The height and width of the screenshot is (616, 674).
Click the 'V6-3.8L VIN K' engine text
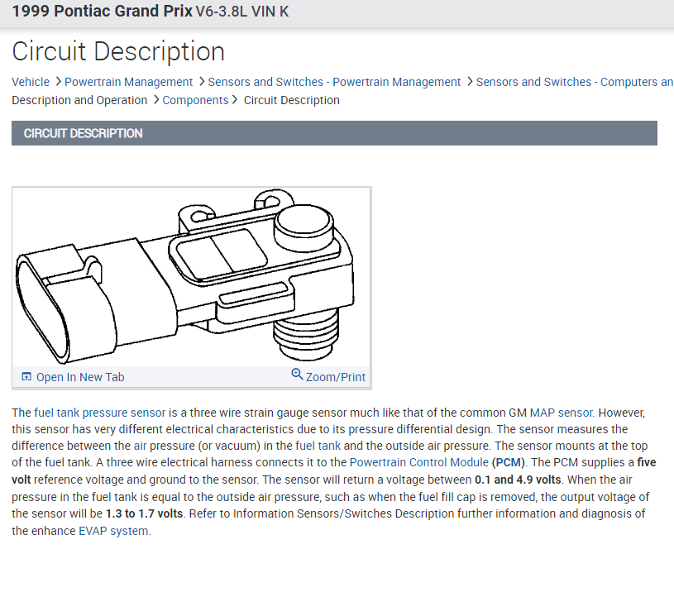242,12
